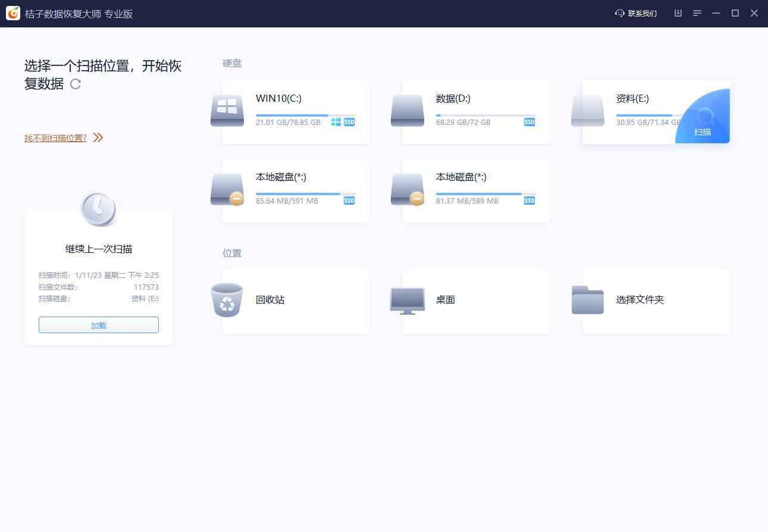Refresh the drive list with reload icon

tap(76, 84)
